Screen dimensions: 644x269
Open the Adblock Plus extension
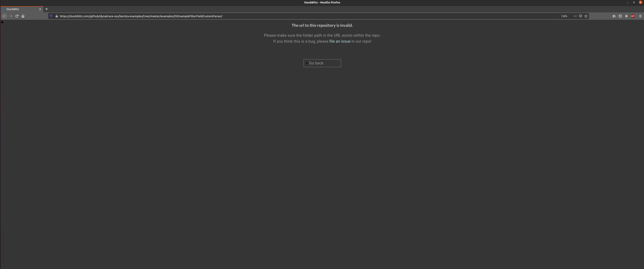tap(633, 16)
